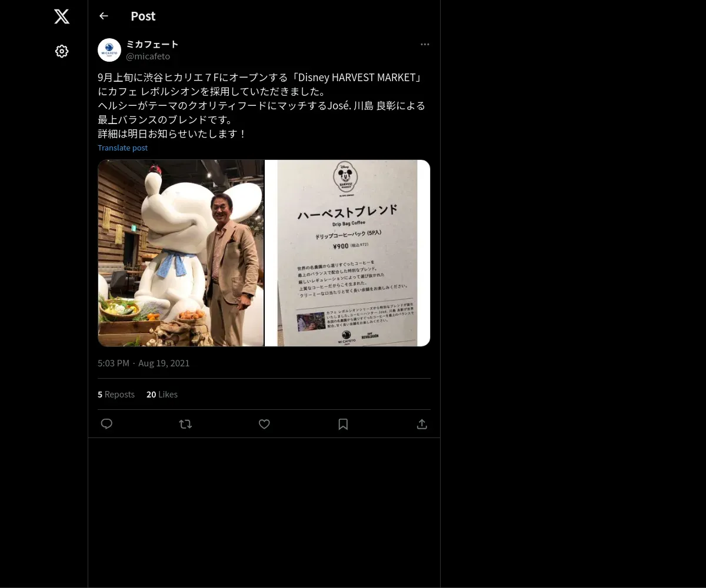The width and height of the screenshot is (706, 588).
Task: Bookmark this post
Action: pos(343,424)
